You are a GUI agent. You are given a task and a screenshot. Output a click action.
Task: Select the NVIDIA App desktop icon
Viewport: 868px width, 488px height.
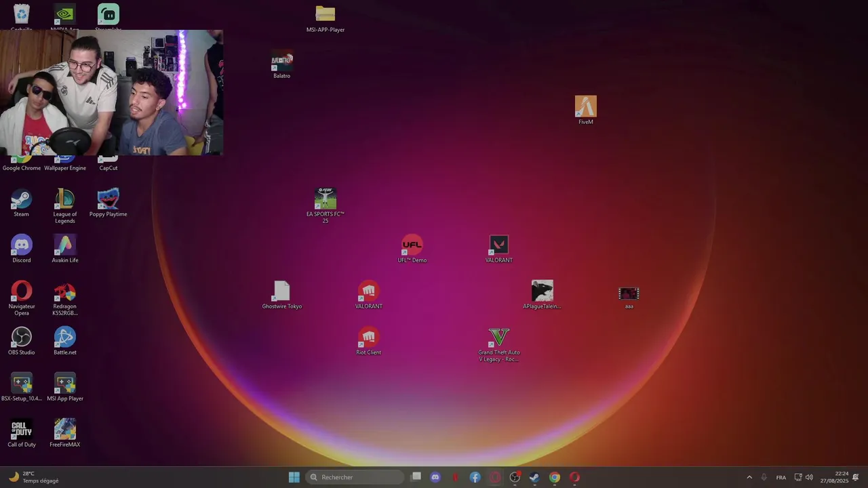point(64,16)
